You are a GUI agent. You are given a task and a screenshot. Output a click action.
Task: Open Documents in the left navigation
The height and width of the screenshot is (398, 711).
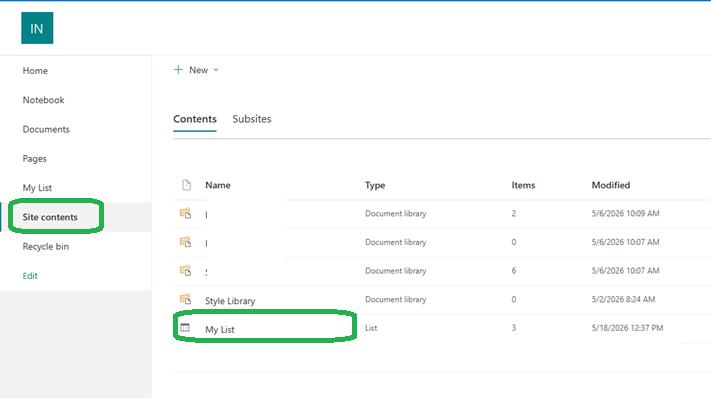pos(46,129)
